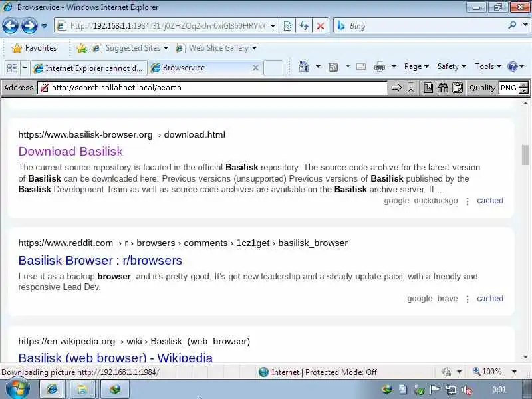Click the Compatibility View icon

(x=287, y=26)
